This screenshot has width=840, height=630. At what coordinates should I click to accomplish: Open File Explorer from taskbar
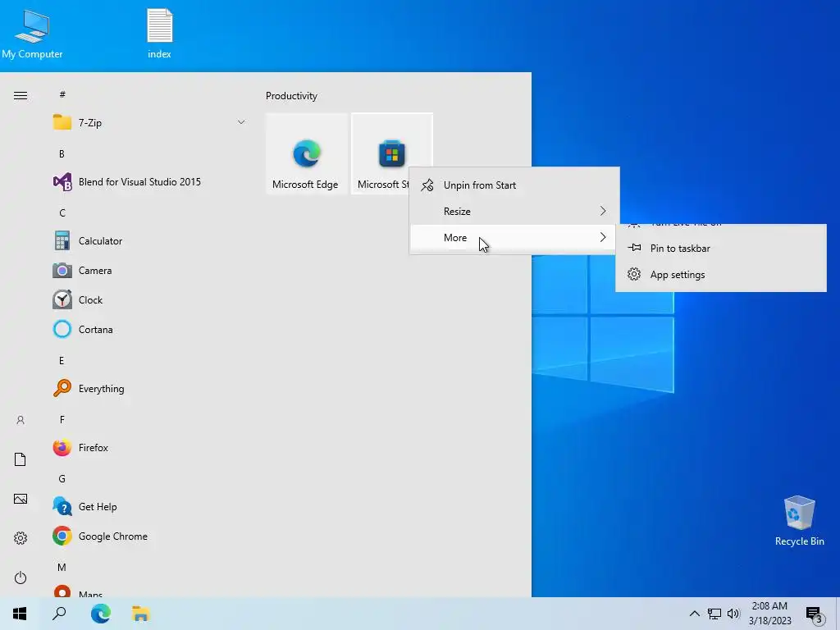[x=140, y=614]
